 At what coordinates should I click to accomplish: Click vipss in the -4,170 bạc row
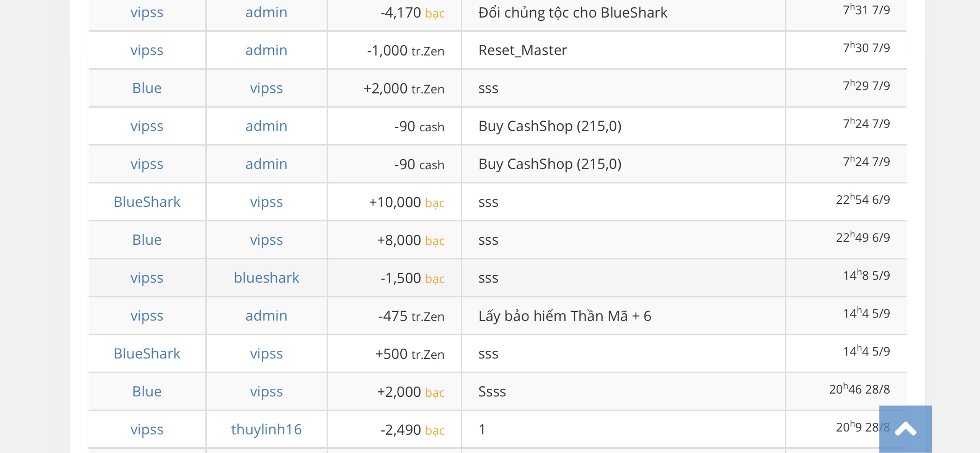point(147,12)
